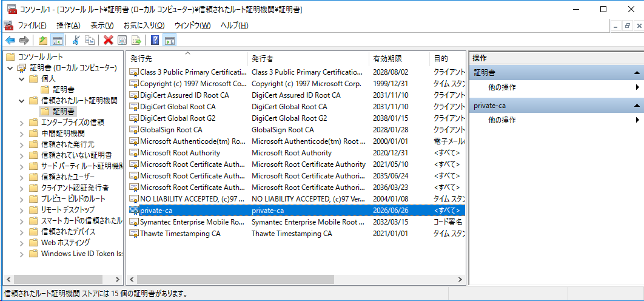This screenshot has width=644, height=301.
Task: Sort by the 有効期限 column header
Action: [x=399, y=58]
